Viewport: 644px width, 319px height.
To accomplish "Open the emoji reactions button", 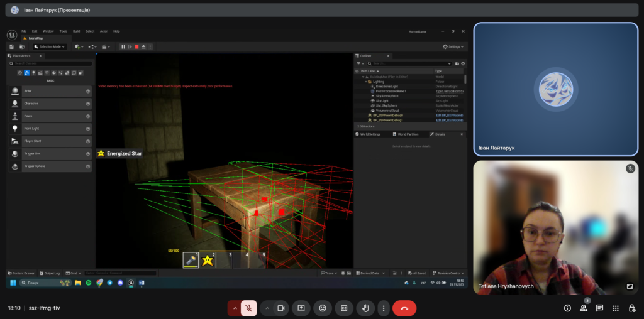I will [x=323, y=308].
